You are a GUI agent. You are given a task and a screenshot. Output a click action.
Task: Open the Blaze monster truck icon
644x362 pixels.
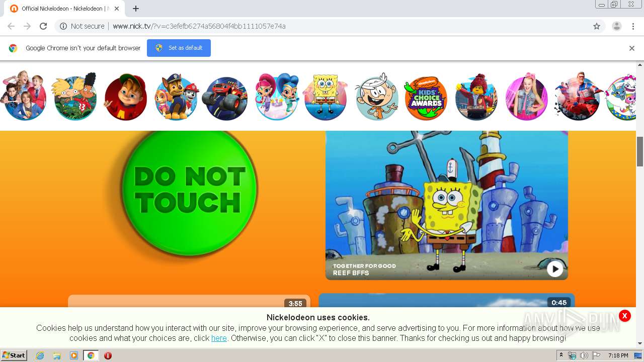(225, 99)
